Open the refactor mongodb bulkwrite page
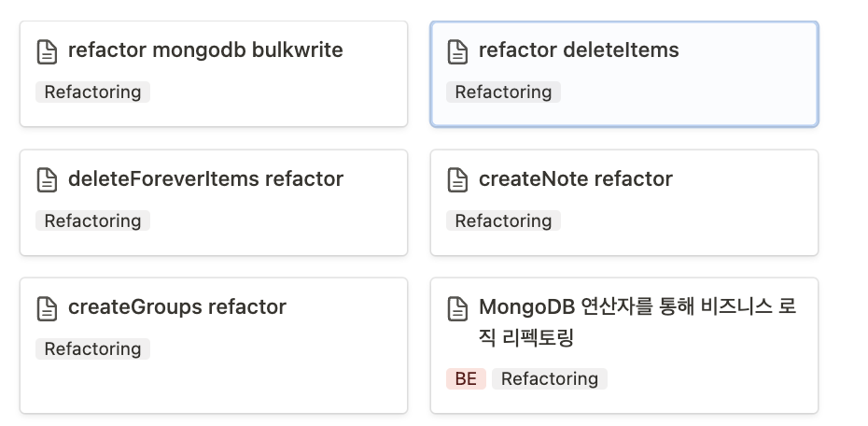The height and width of the screenshot is (426, 868). 205,50
